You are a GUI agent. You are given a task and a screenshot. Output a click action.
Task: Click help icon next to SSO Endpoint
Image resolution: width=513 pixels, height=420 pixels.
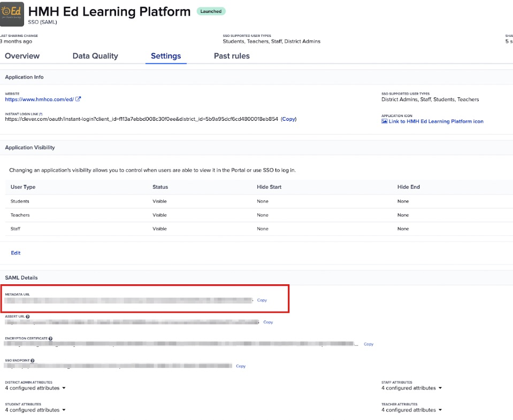(x=32, y=361)
